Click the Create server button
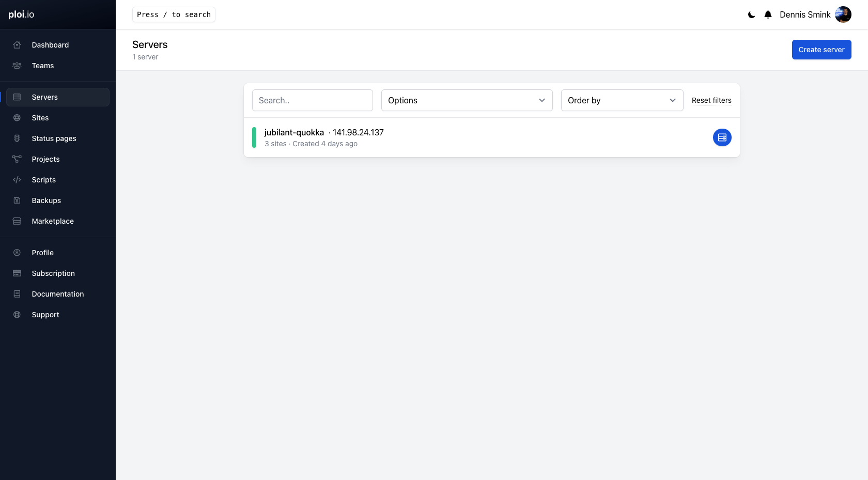 click(x=822, y=50)
